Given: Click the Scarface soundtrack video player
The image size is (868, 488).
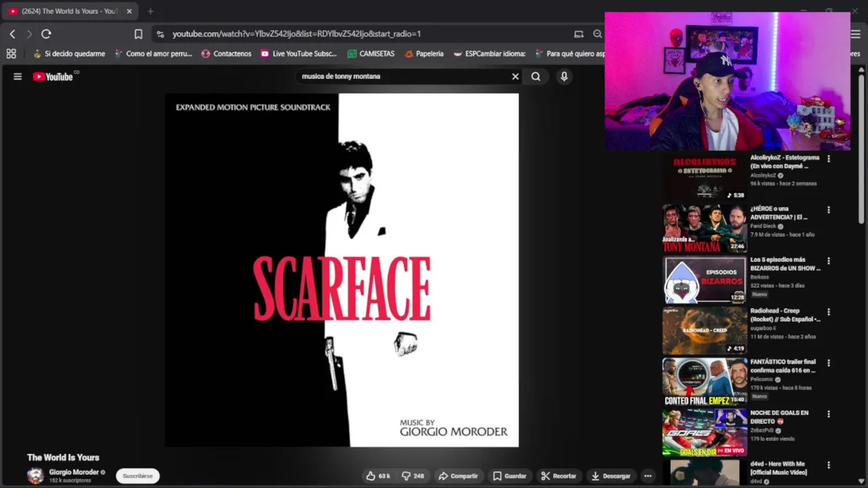Looking at the screenshot, I should click(x=342, y=270).
